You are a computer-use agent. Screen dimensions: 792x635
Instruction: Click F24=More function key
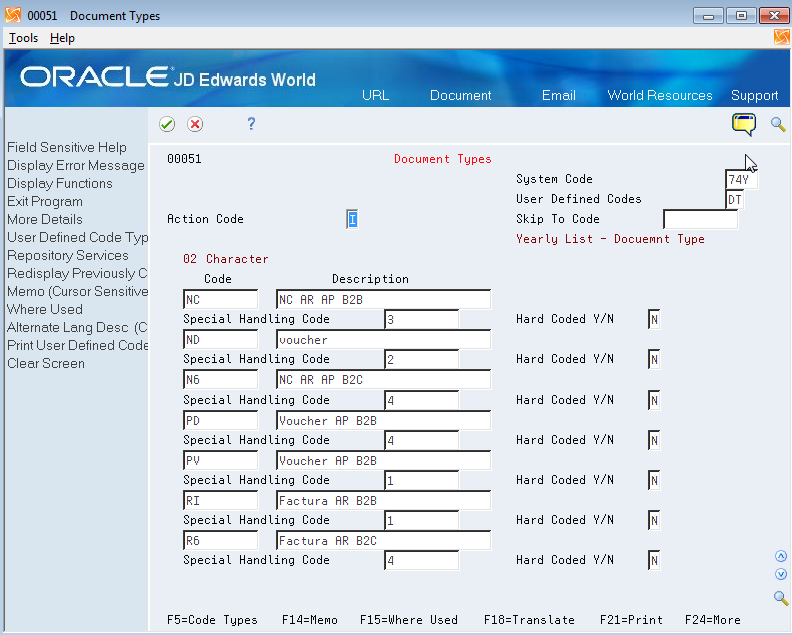tap(713, 620)
